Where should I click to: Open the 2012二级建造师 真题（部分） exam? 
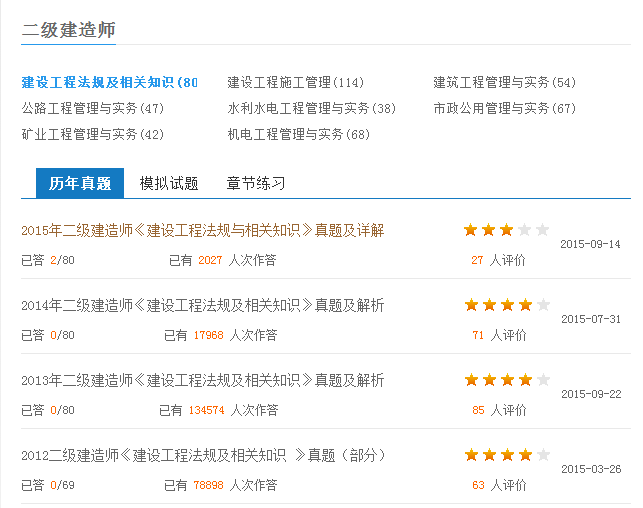203,456
